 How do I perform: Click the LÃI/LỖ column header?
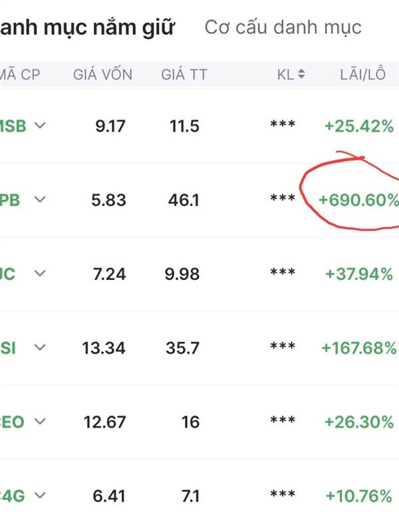click(x=362, y=75)
